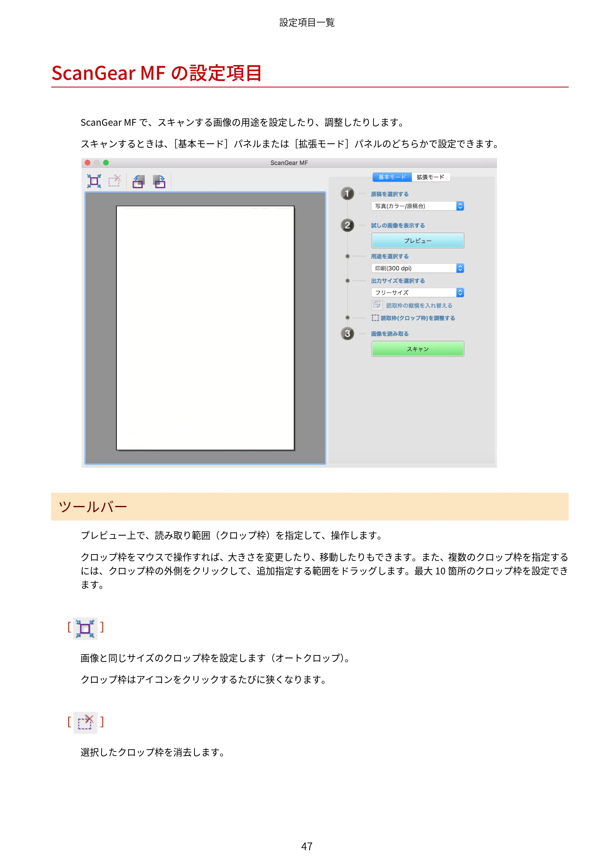Switch to the 基本モード tab
The height and width of the screenshot is (868, 614).
click(x=392, y=177)
